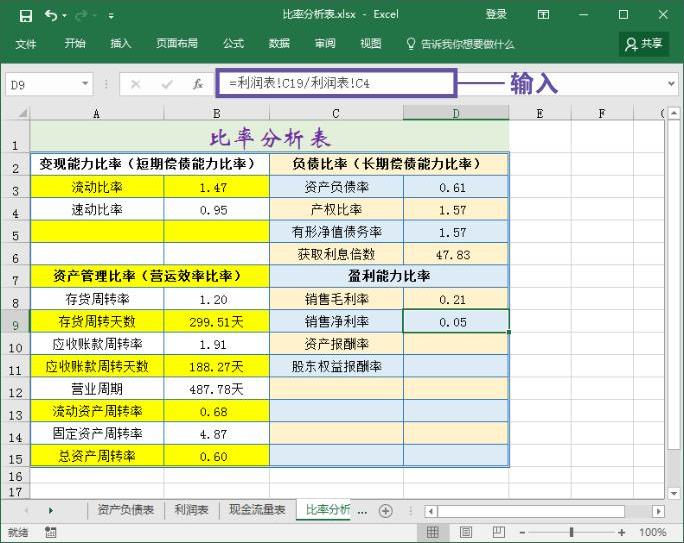Screen dimensions: 684x543
Task: Switch to Page Break Preview icon
Action: point(498,532)
